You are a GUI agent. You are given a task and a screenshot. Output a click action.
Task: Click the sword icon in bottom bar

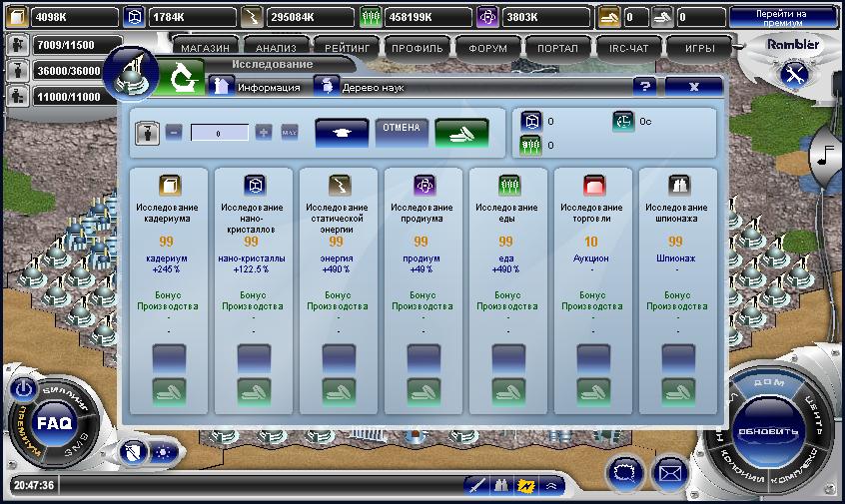(476, 485)
